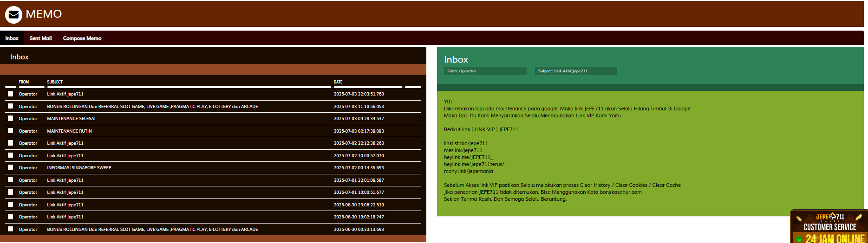Click date 2025-07-02 00:14:35.693
Screen dimensions: 868x243
point(359,168)
